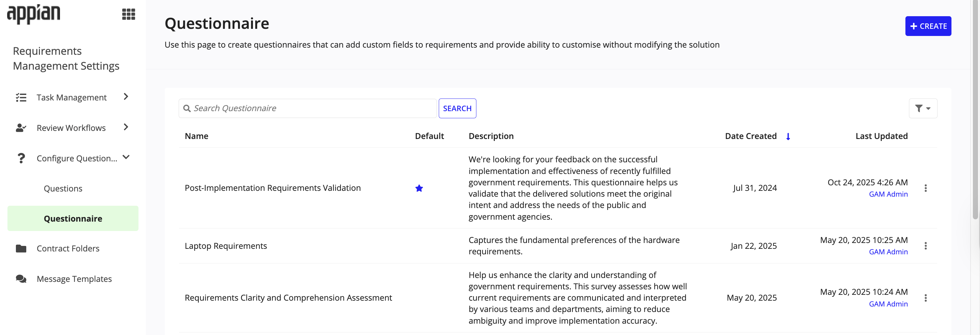Screen dimensions: 980x335
Task: Open row menu for Requirements Clarity Assessment
Action: pos(926,298)
